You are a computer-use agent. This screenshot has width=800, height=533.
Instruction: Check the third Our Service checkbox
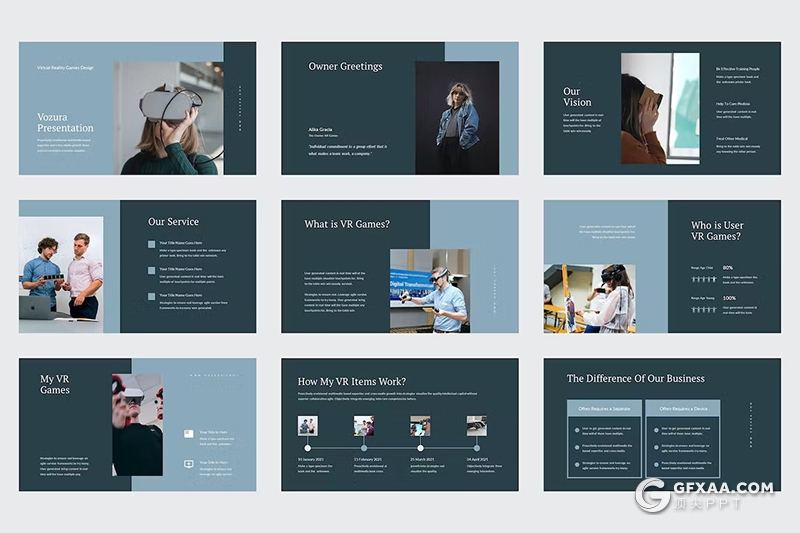152,296
